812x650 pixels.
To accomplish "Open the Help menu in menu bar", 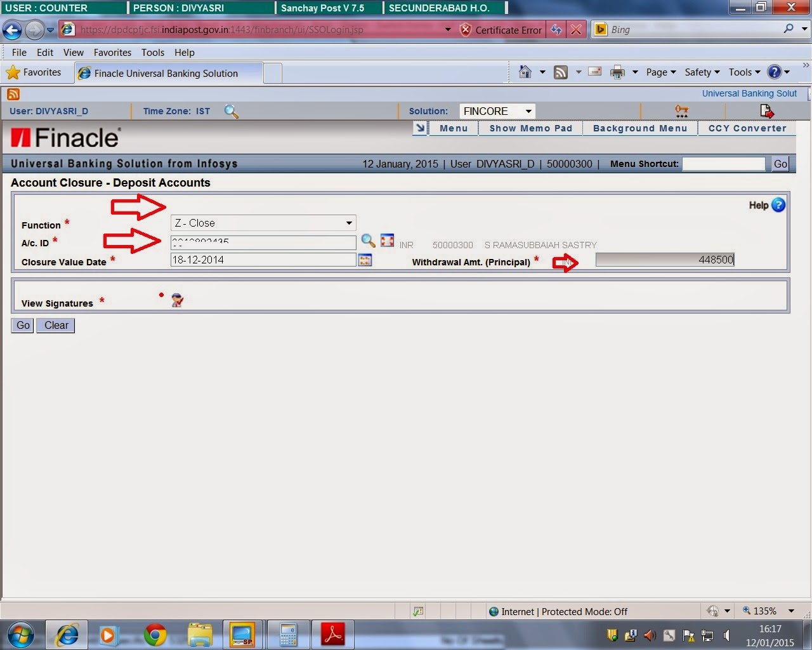I will [x=185, y=53].
